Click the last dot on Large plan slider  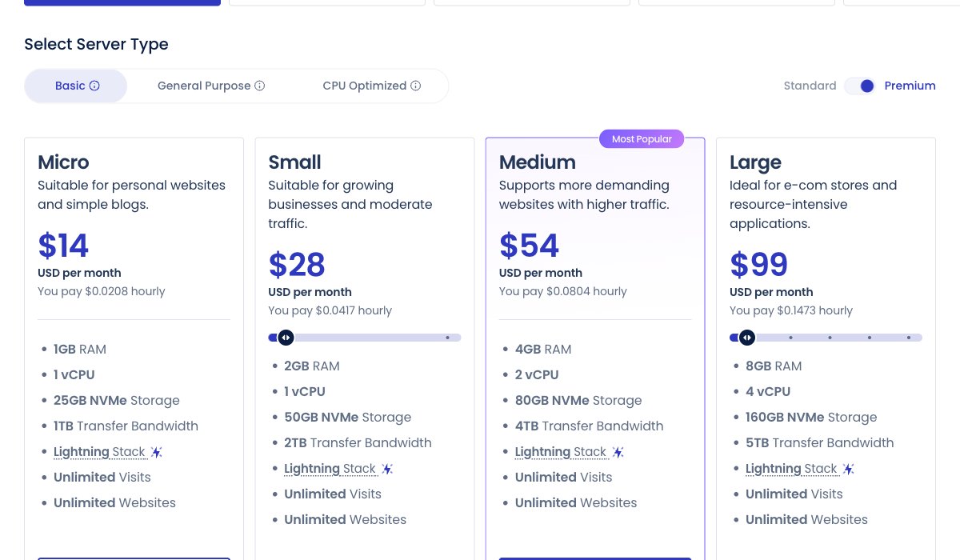click(909, 338)
